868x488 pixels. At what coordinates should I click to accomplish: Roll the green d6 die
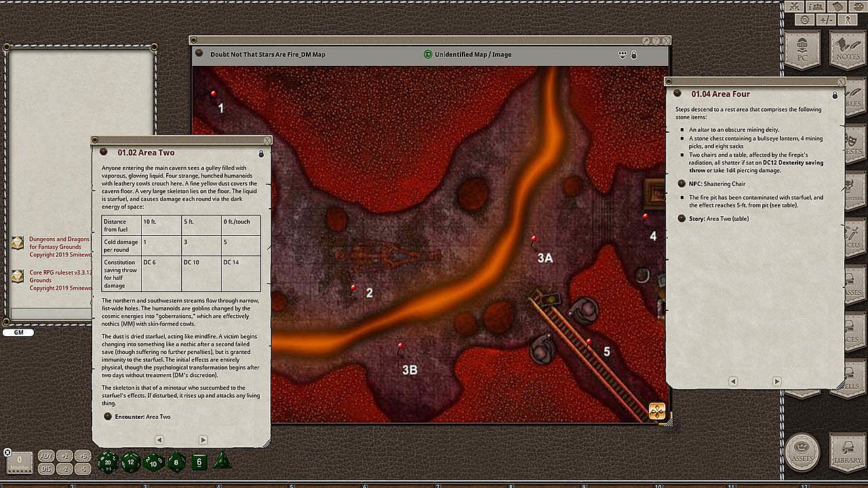click(x=199, y=462)
